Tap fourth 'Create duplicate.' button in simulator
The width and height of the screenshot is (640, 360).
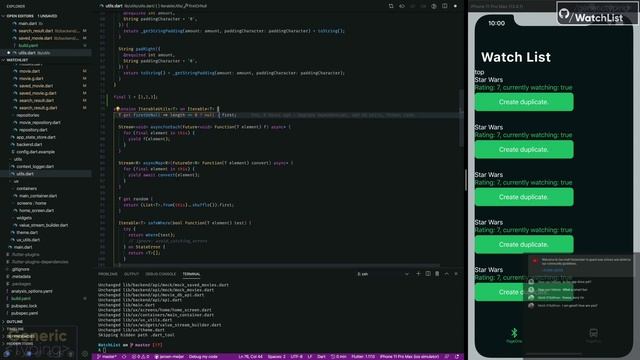click(524, 244)
